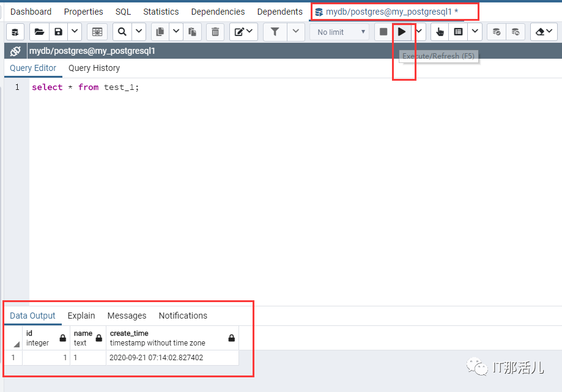Click the connection status link icon
Image resolution: width=562 pixels, height=392 pixels.
[x=15, y=51]
